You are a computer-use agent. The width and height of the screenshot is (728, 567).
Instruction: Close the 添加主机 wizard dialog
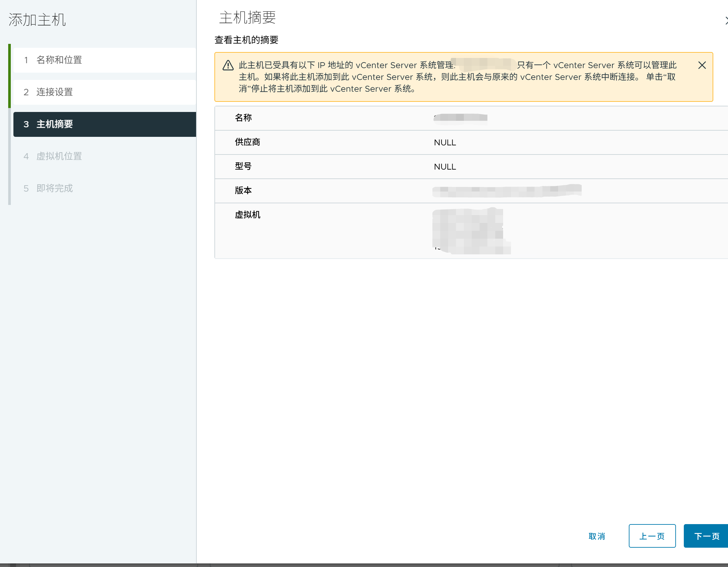point(726,21)
